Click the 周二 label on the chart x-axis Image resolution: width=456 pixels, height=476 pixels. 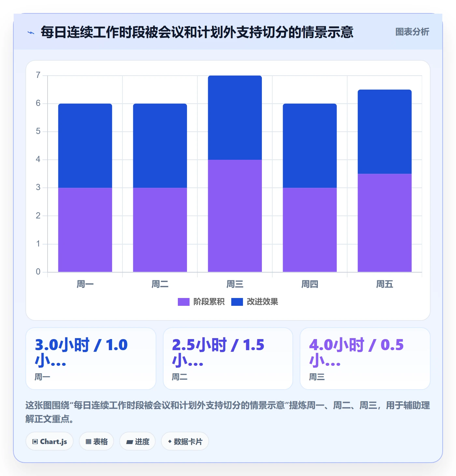pyautogui.click(x=160, y=284)
